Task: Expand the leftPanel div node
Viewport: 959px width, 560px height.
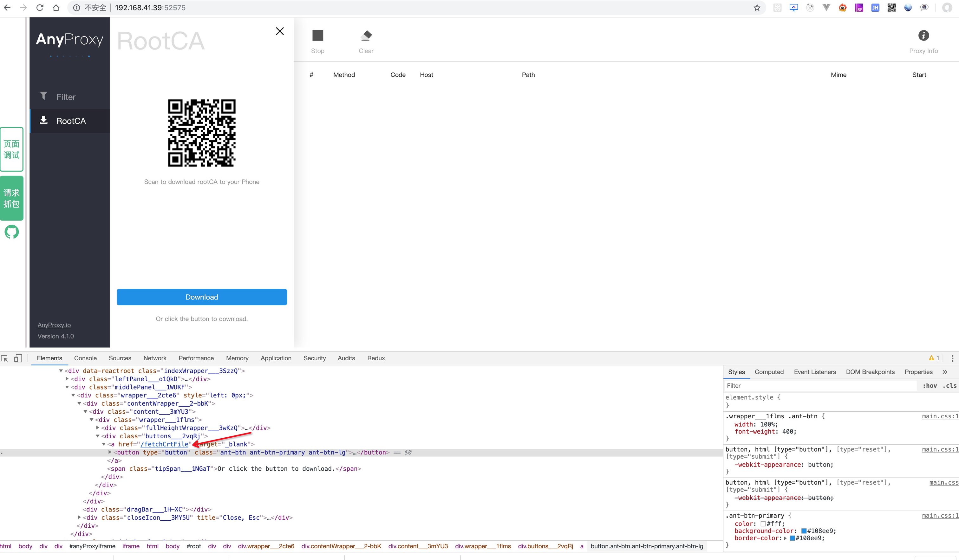Action: 67,379
